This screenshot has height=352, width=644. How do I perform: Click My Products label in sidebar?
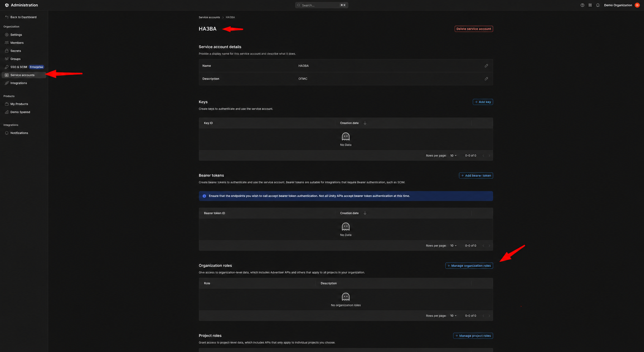(x=19, y=104)
